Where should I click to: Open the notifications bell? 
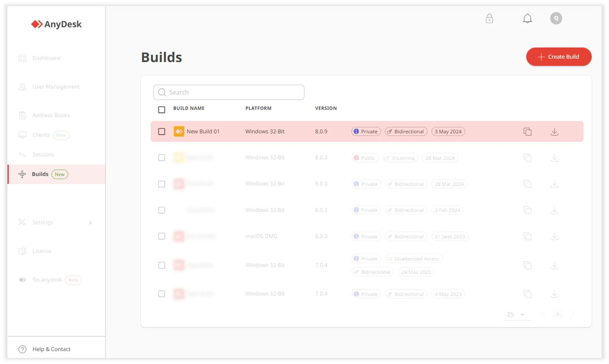(x=527, y=18)
